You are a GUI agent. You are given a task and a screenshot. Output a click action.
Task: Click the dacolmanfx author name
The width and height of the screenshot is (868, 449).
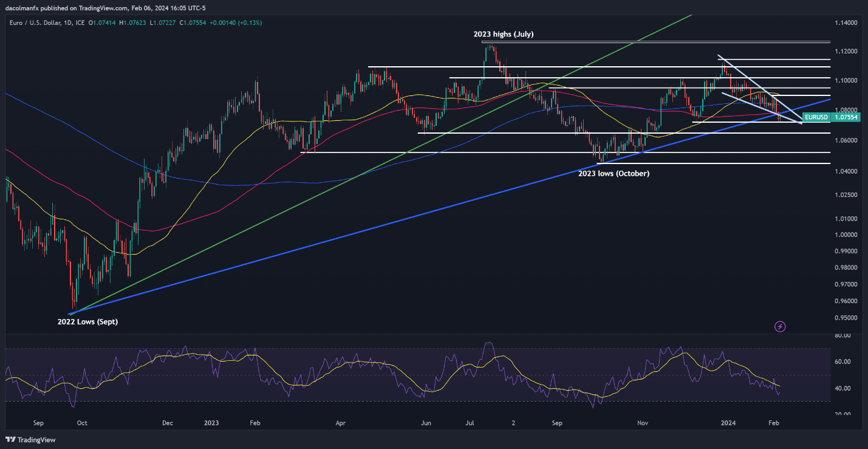click(x=22, y=7)
